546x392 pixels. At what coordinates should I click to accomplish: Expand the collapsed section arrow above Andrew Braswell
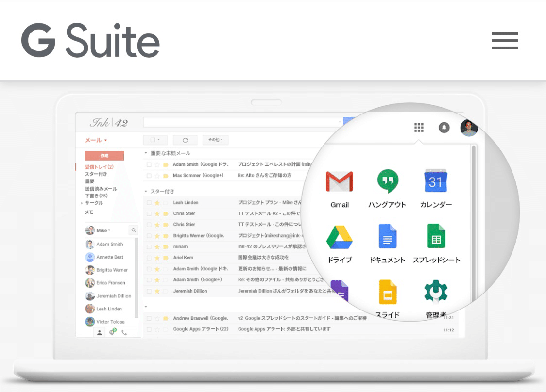146,307
